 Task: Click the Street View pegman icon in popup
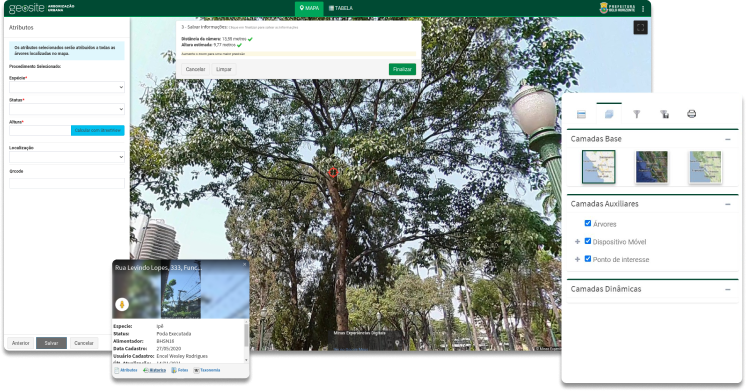tap(122, 304)
